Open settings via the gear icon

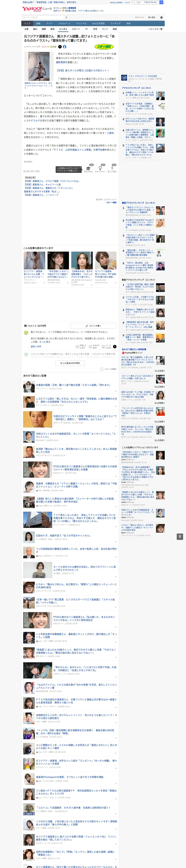click(x=161, y=18)
